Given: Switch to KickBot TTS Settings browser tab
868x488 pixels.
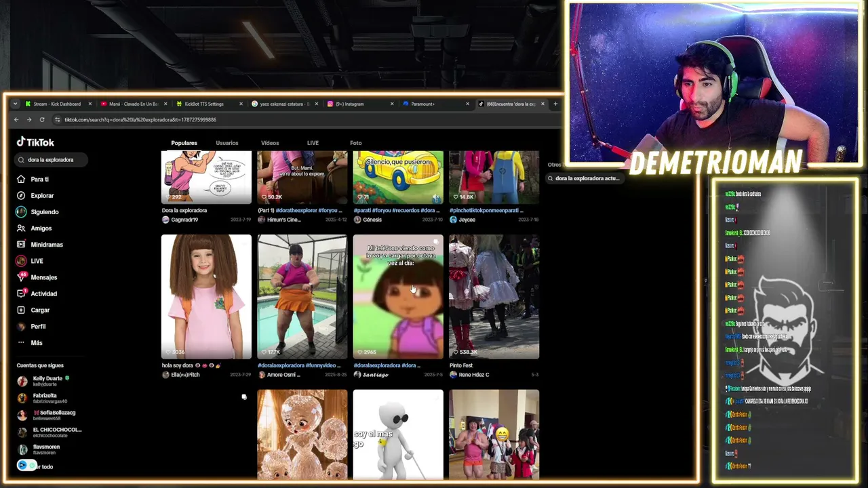Looking at the screenshot, I should click(209, 104).
